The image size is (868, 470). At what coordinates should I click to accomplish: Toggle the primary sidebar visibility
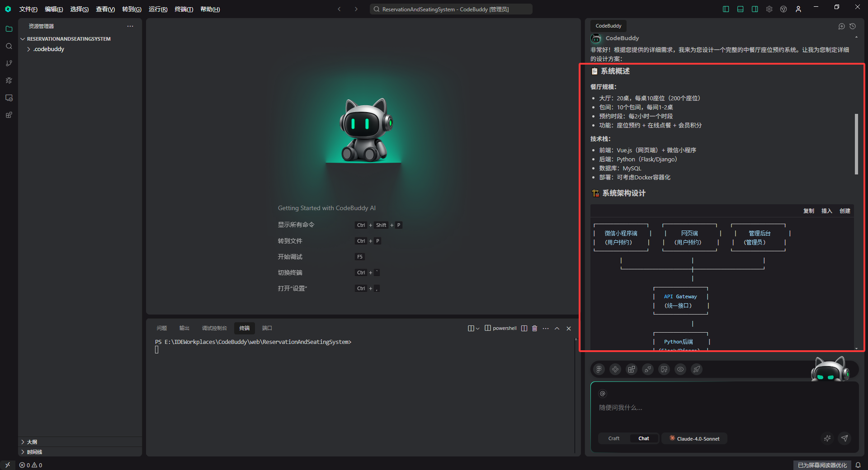pyautogui.click(x=726, y=9)
